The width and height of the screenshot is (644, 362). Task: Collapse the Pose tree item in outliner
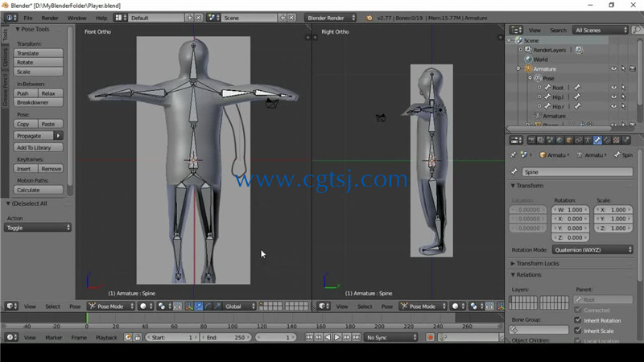coord(530,78)
